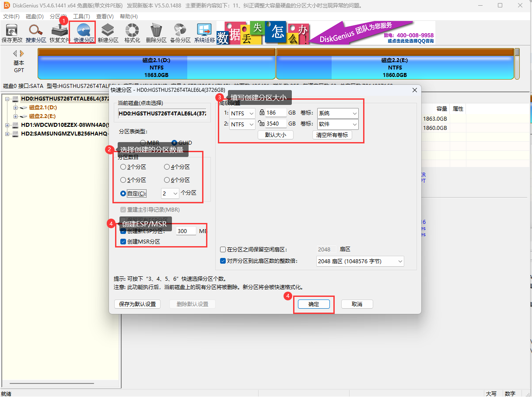Click the disk icon of HD0 in the tree
The width and height of the screenshot is (532, 397).
point(16,99)
